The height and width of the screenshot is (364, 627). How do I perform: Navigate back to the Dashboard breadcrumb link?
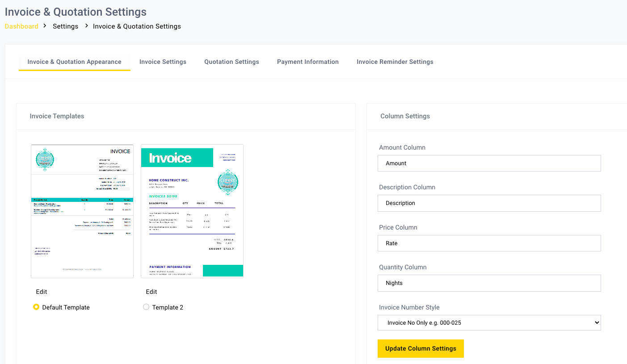coord(21,26)
